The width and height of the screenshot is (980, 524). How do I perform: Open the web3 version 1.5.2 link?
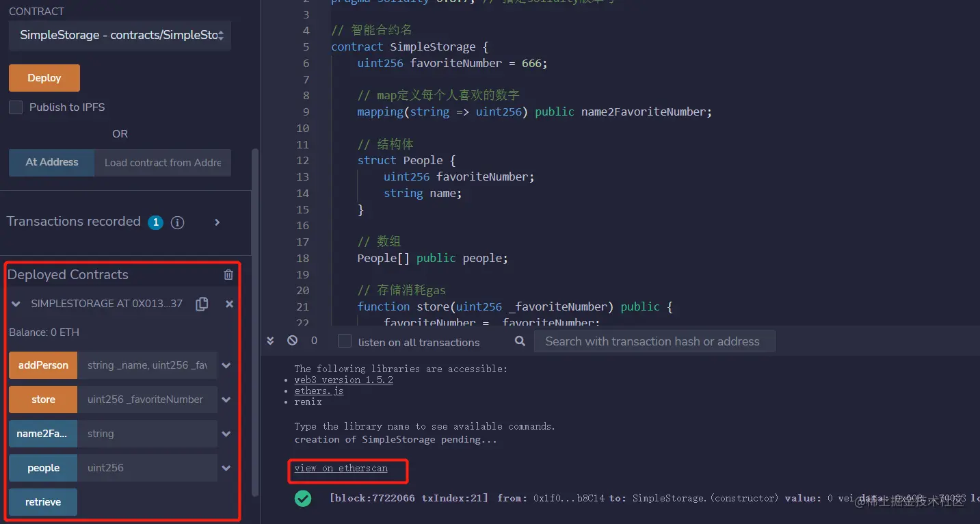coord(343,380)
